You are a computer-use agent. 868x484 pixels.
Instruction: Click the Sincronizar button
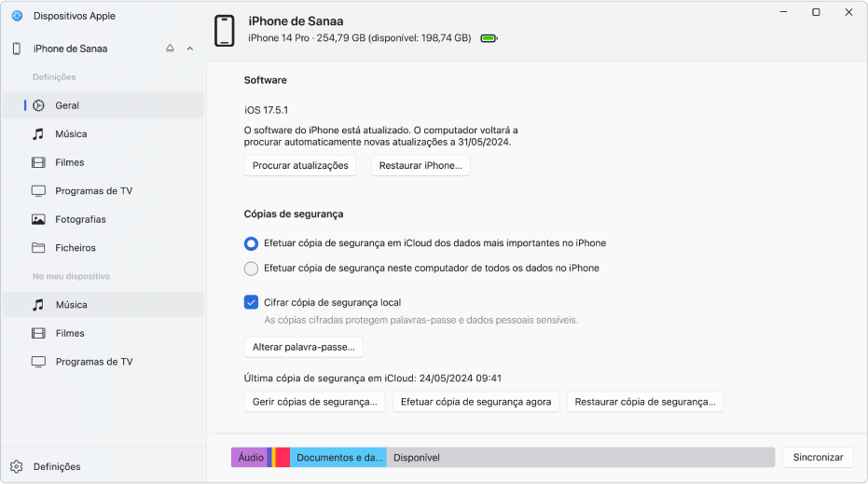[818, 457]
